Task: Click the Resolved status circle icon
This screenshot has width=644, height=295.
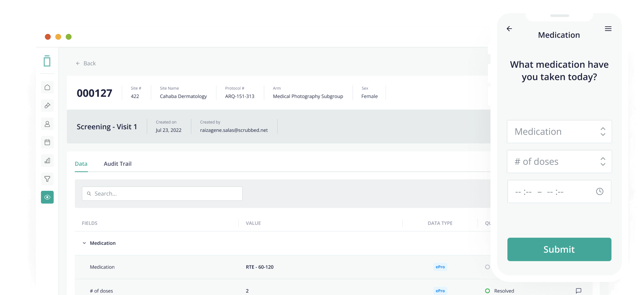Action: tap(487, 291)
